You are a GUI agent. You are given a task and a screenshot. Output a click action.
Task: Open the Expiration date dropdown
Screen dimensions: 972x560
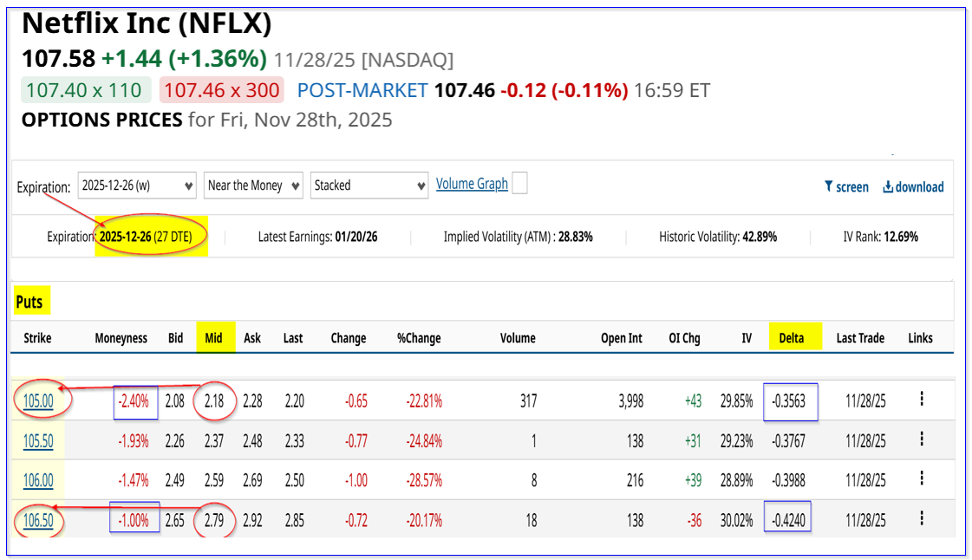(137, 186)
